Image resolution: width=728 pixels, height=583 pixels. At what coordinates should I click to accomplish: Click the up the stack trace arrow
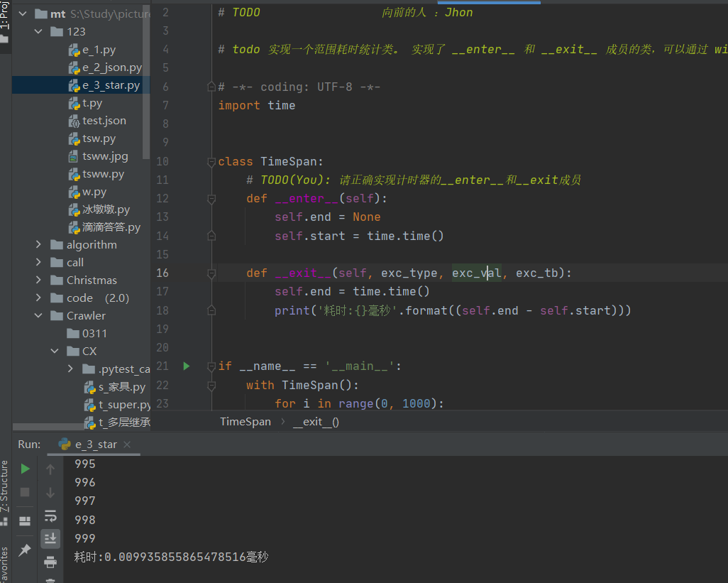pyautogui.click(x=50, y=469)
